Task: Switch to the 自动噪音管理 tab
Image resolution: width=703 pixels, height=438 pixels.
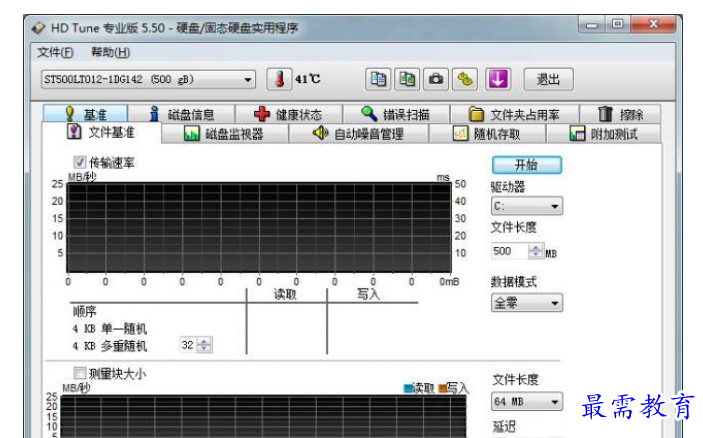Action: 359,134
